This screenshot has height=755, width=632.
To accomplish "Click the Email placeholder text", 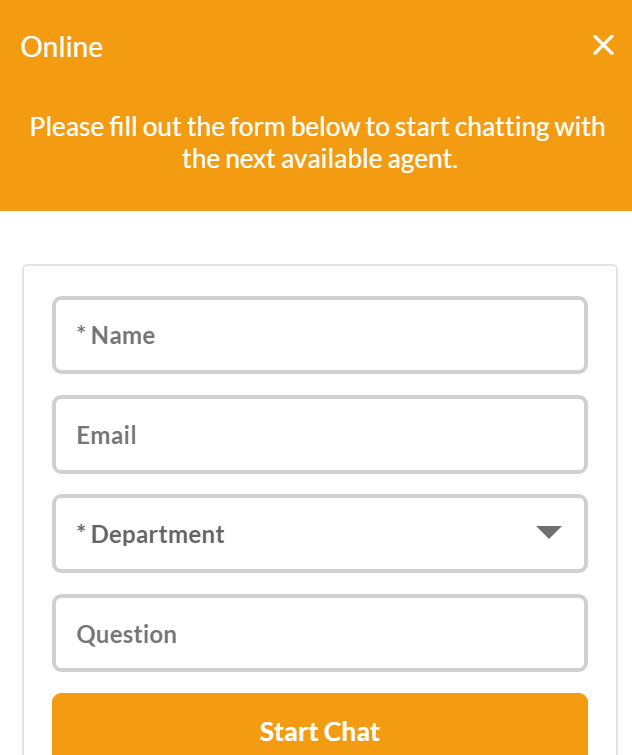I will pyautogui.click(x=106, y=435).
